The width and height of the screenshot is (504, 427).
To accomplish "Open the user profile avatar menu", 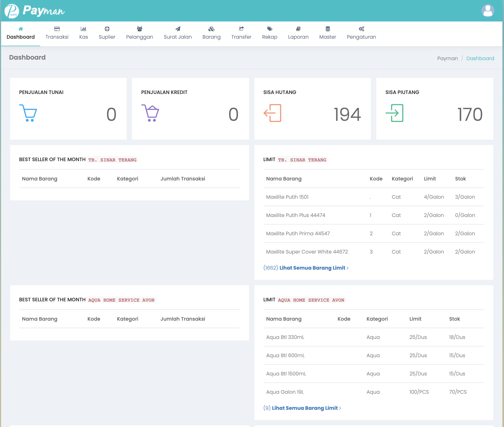I will [488, 11].
